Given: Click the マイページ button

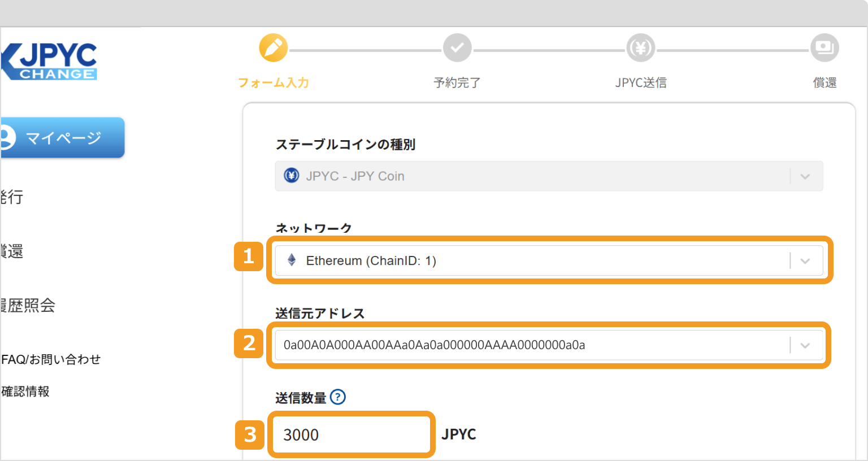Looking at the screenshot, I should coord(62,137).
